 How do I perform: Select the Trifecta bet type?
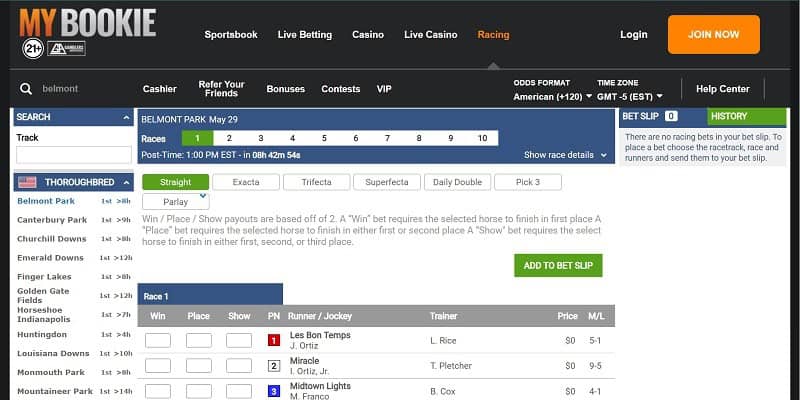point(317,182)
